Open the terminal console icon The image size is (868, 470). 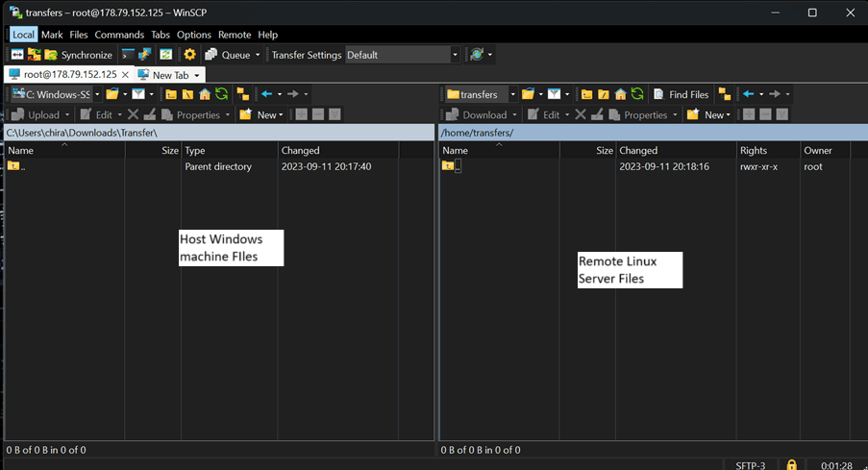click(x=128, y=54)
